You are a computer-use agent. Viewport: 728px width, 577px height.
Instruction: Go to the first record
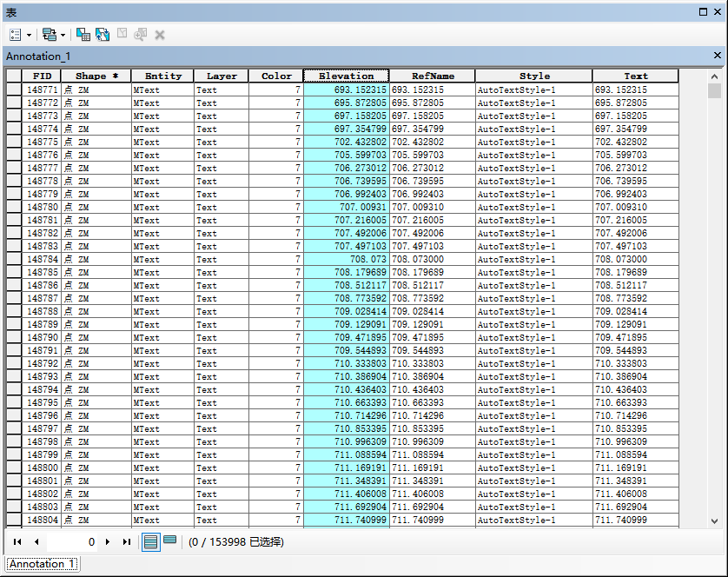17,541
